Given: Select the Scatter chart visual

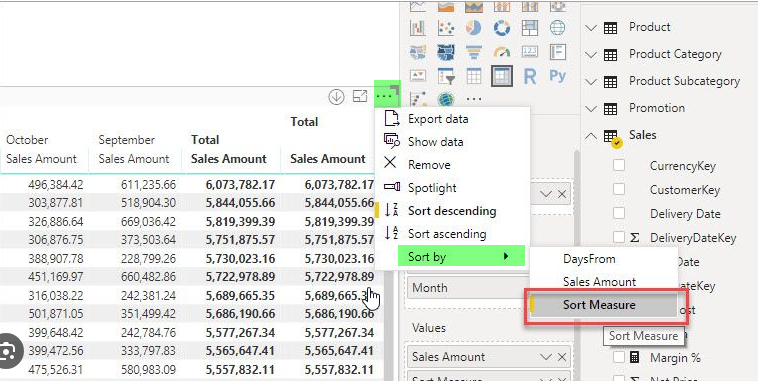Looking at the screenshot, I should tap(446, 28).
